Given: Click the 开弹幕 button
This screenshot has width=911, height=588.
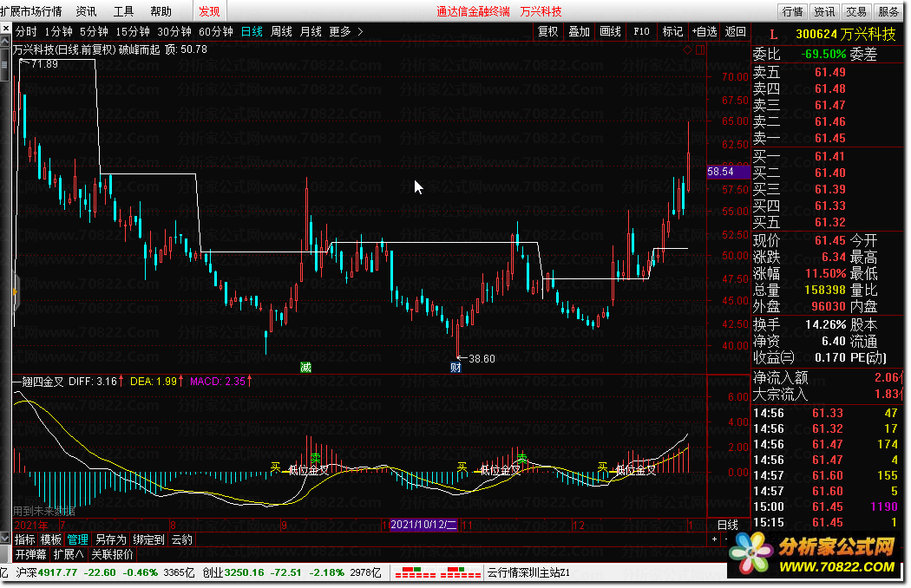Looking at the screenshot, I should click(30, 554).
